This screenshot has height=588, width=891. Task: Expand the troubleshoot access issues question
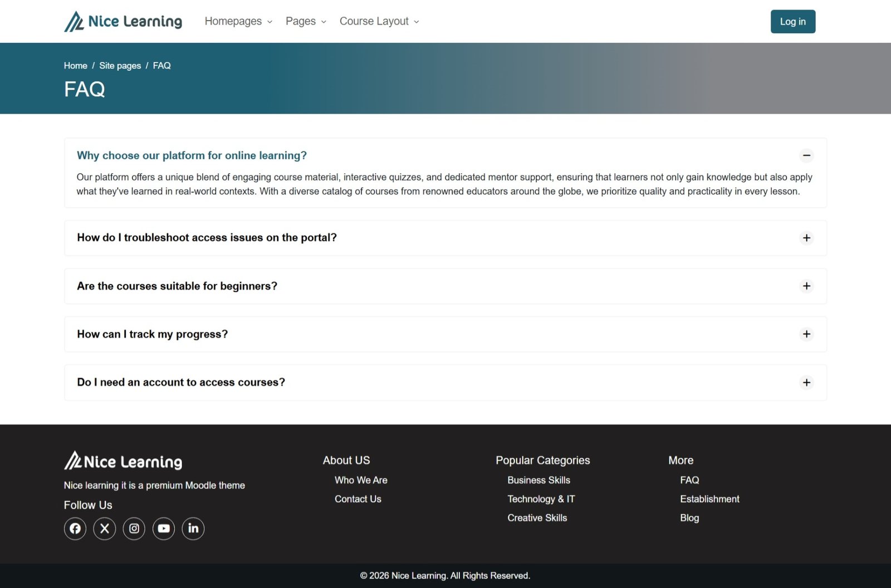point(806,238)
